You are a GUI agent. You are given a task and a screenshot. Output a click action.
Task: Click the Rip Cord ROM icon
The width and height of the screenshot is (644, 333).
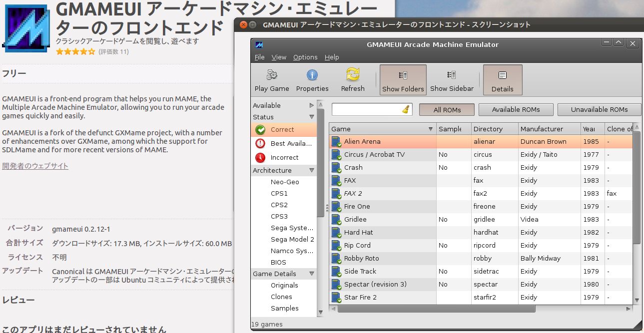point(336,246)
